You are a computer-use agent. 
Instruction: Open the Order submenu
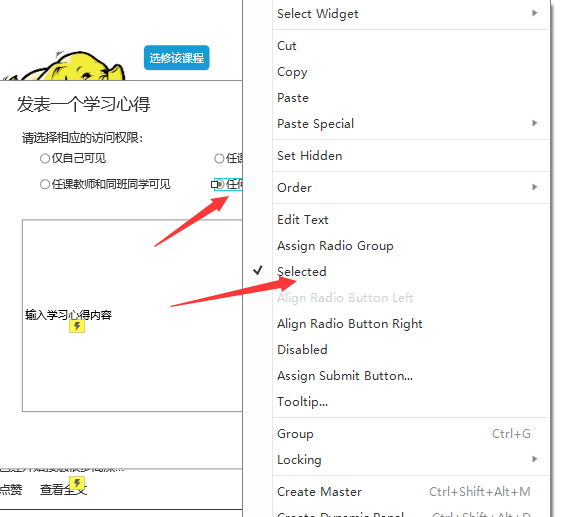(x=411, y=187)
